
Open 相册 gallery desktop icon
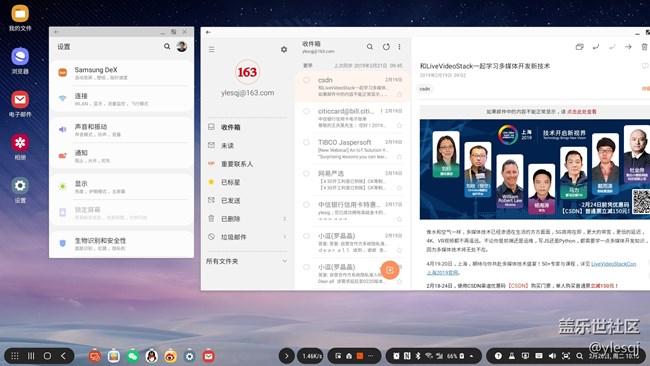(x=20, y=147)
